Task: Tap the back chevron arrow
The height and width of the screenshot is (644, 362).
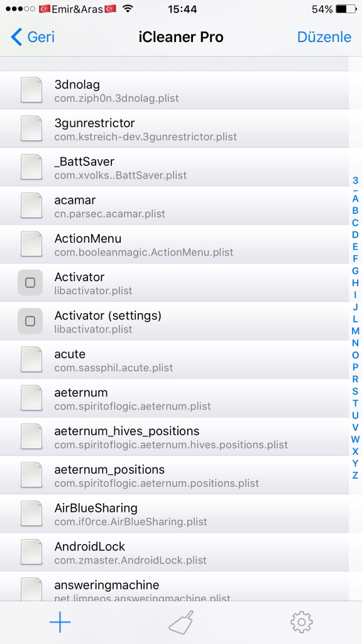Action: click(x=16, y=37)
